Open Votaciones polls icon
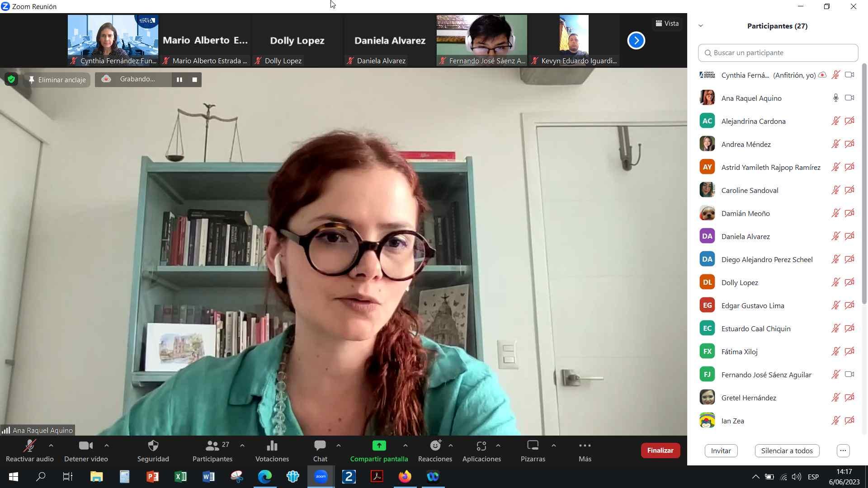 click(x=272, y=446)
